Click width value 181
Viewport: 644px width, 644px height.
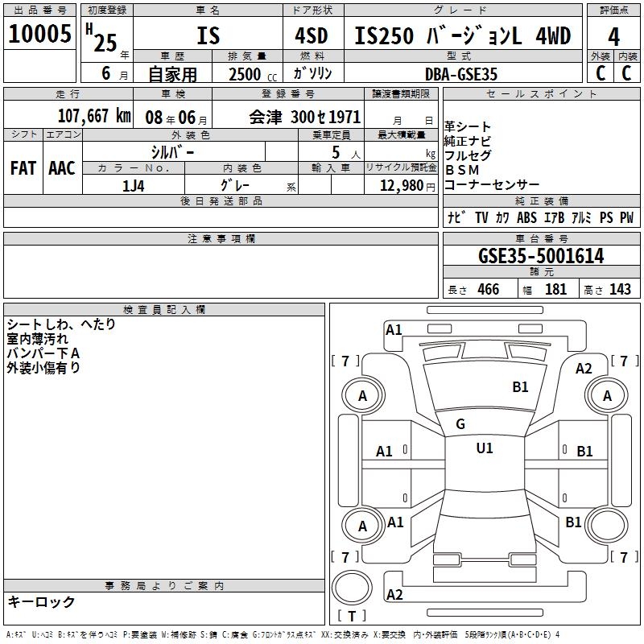(555, 289)
